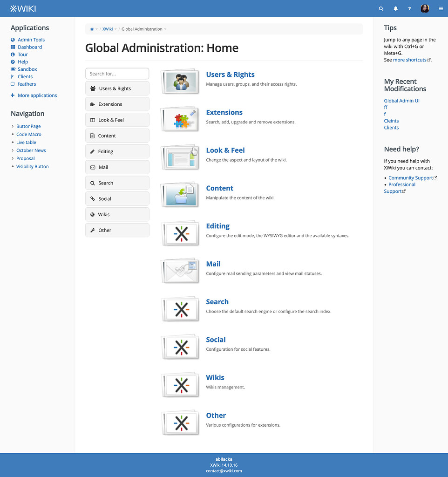Open Mail in admin side menu
The image size is (448, 477).
click(x=117, y=167)
